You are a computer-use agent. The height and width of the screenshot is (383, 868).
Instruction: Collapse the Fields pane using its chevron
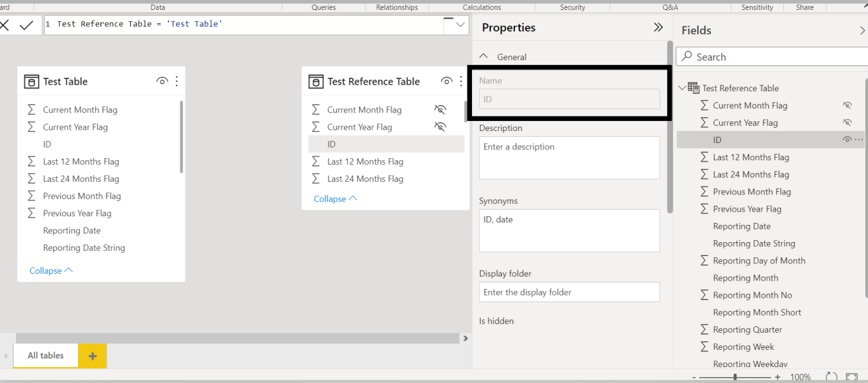coord(862,30)
